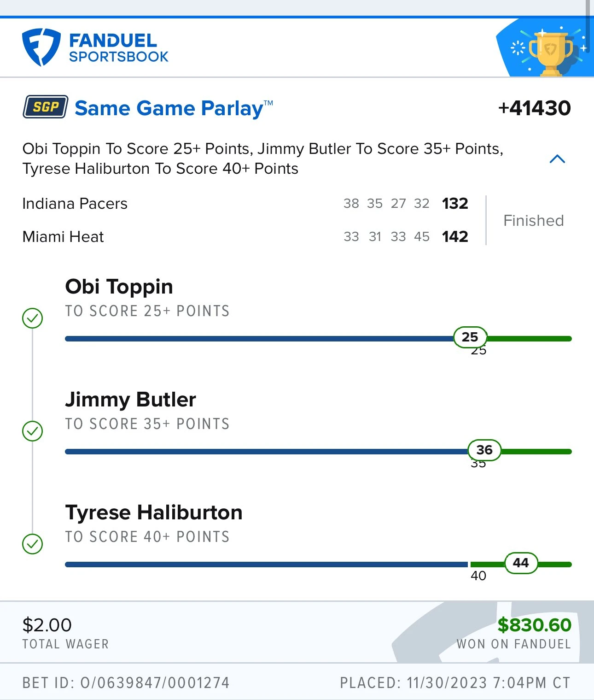The image size is (594, 700).
Task: Collapse the parlay legs with the chevron
Action: point(557,159)
